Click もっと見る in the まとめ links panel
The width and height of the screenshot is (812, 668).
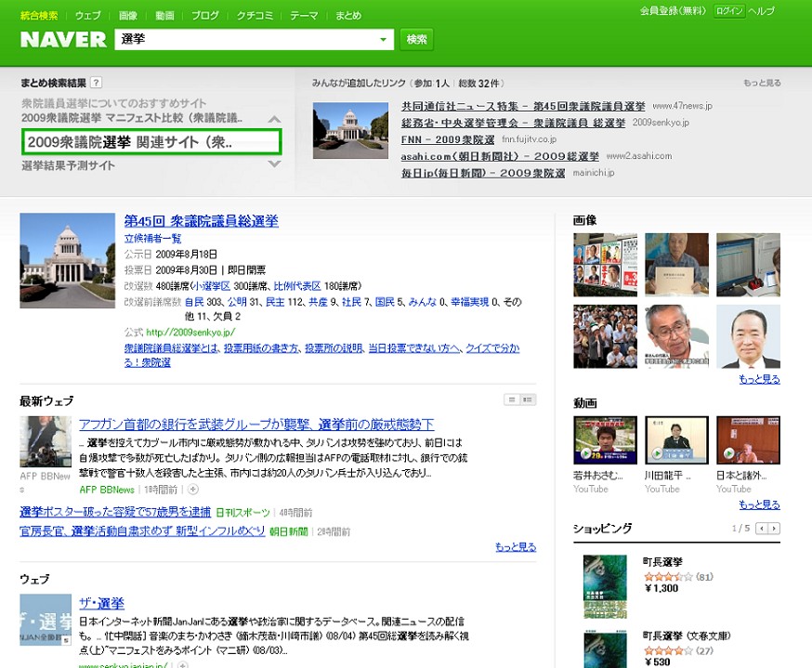click(762, 83)
